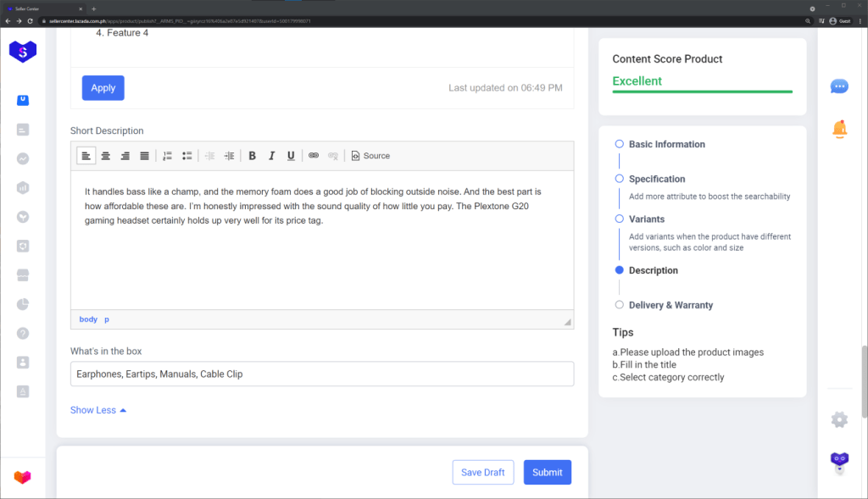Open the chat messages icon

(839, 86)
